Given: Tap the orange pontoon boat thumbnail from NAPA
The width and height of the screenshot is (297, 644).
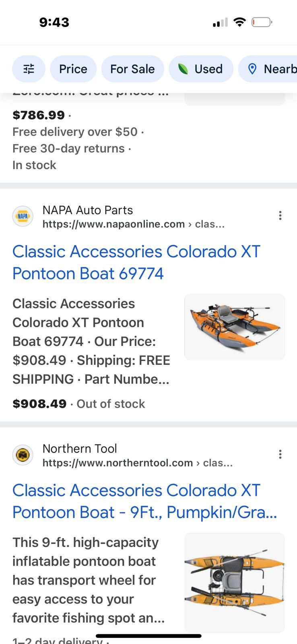Looking at the screenshot, I should pyautogui.click(x=235, y=326).
